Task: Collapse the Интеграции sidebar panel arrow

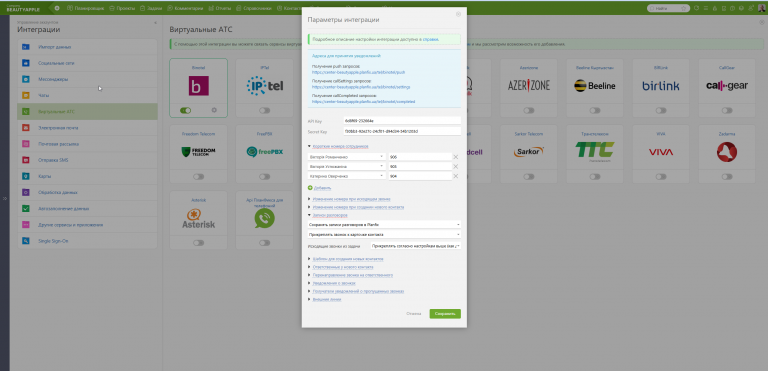Action: tap(155, 23)
